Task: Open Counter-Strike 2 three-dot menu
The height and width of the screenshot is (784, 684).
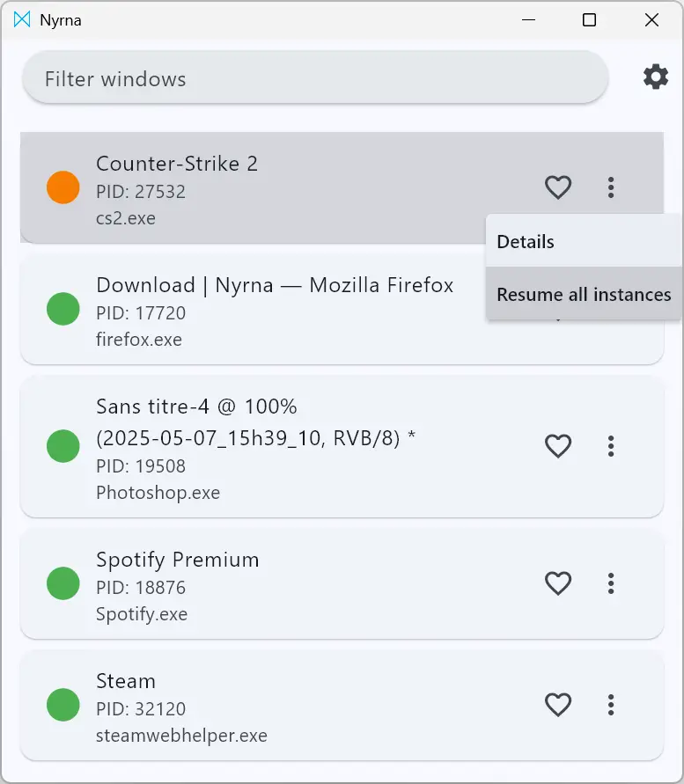Action: click(x=611, y=187)
